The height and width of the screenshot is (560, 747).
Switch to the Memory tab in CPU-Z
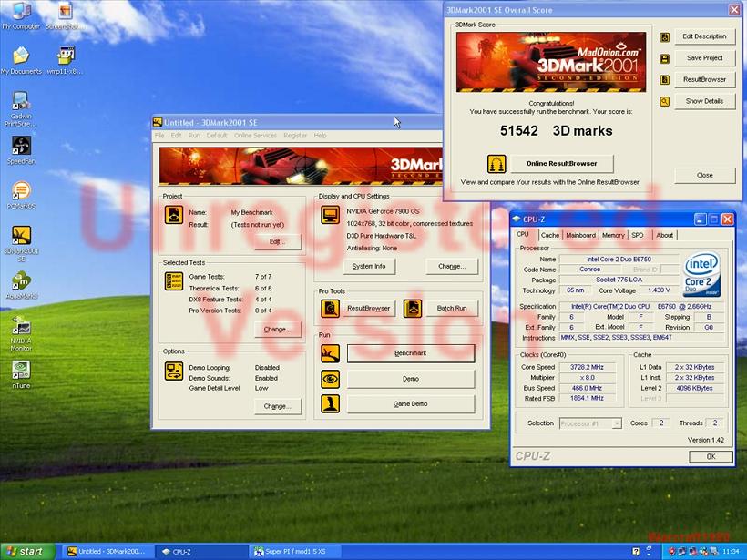pyautogui.click(x=613, y=235)
